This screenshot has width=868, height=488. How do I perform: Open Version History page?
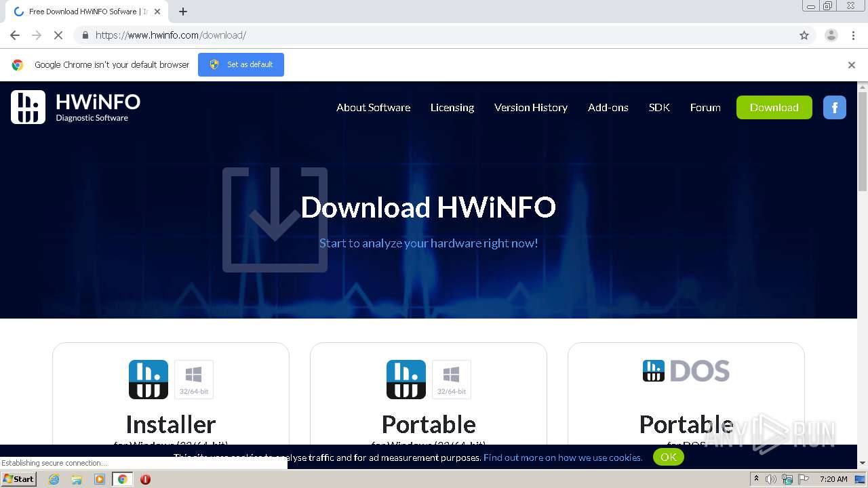(x=531, y=107)
